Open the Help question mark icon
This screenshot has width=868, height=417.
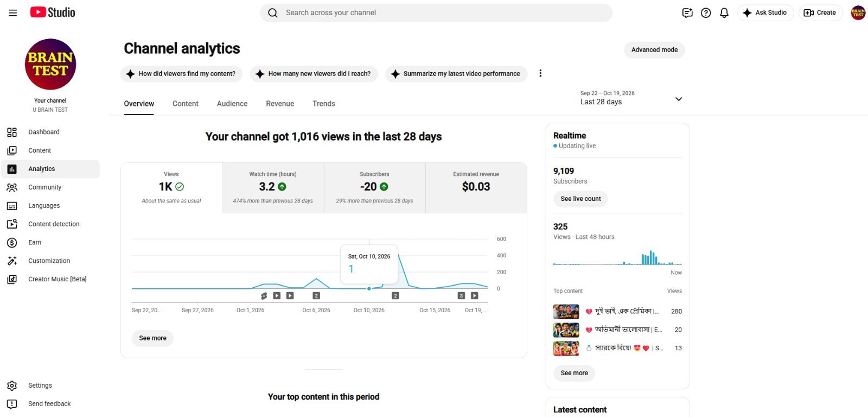pos(706,12)
